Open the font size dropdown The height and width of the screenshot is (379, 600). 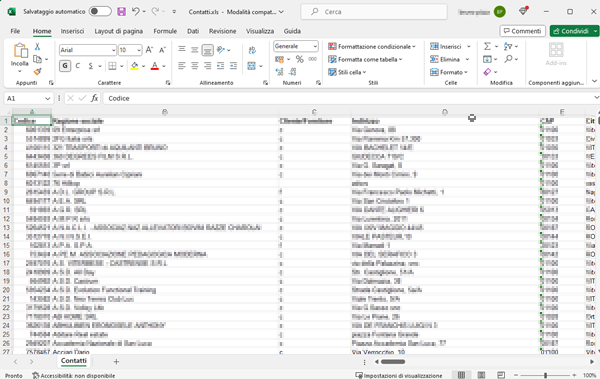point(139,50)
